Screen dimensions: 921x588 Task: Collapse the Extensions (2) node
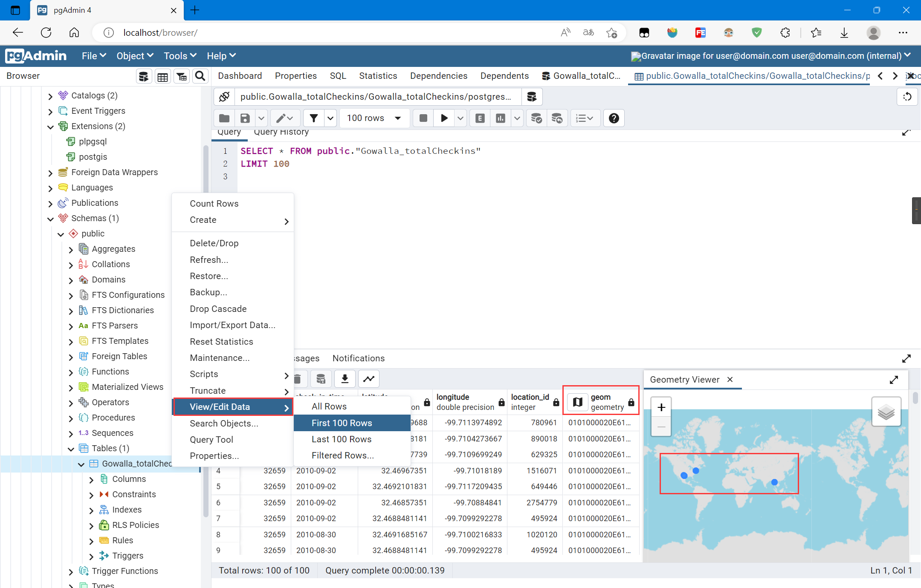click(x=50, y=127)
